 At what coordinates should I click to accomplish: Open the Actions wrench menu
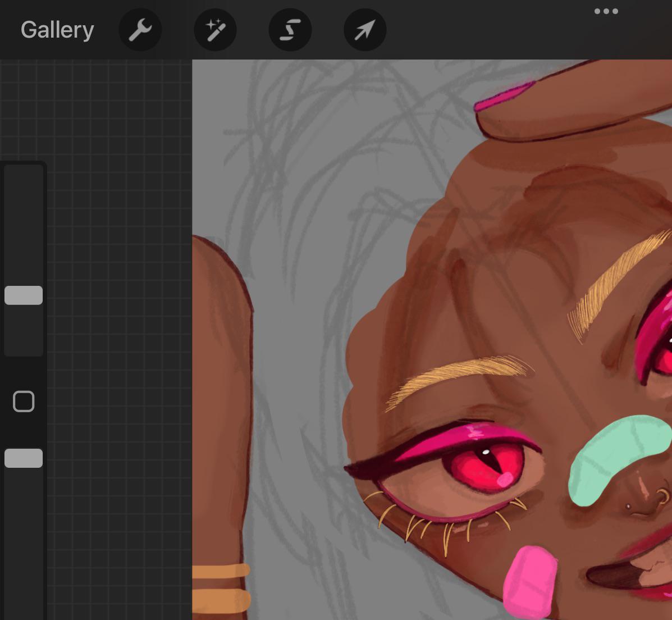140,30
